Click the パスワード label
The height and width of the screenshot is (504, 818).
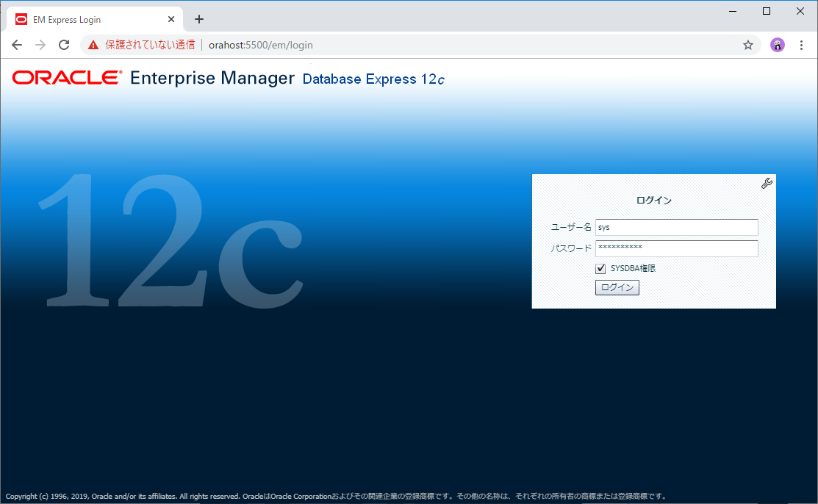[571, 248]
